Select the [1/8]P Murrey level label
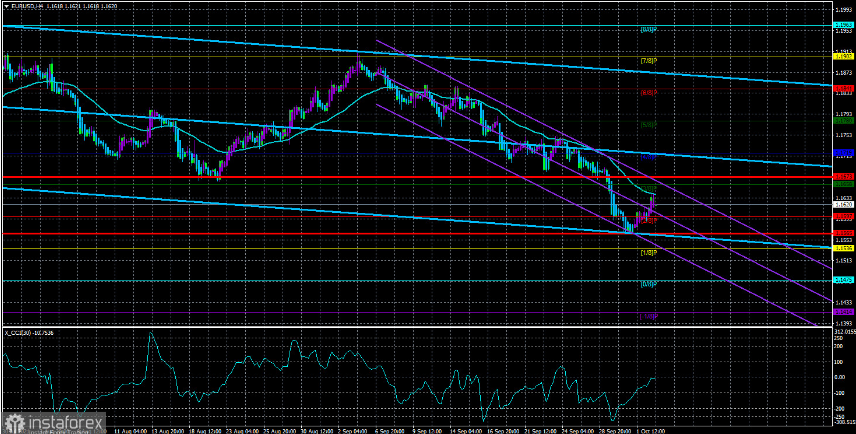Viewport: 856px width, 434px height. point(648,253)
